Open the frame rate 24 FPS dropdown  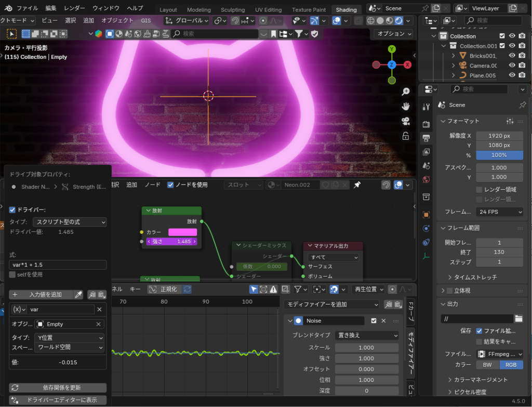(499, 212)
